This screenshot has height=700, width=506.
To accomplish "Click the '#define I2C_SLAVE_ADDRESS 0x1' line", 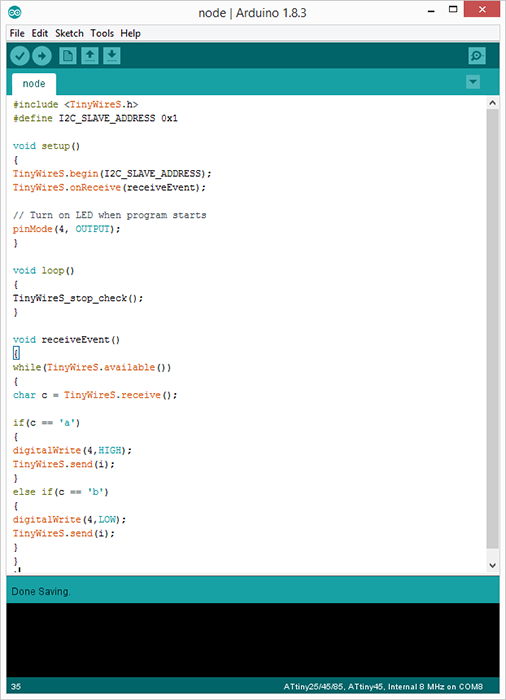I will point(95,118).
